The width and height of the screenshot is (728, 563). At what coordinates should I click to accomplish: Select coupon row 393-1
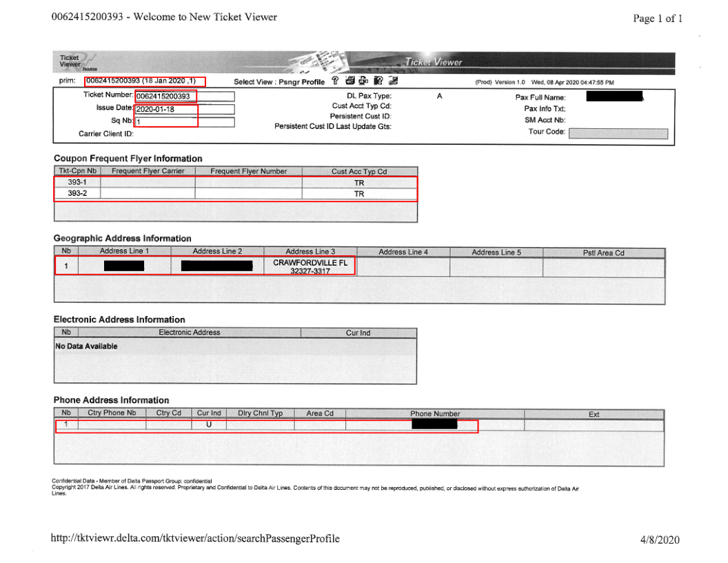click(x=235, y=183)
